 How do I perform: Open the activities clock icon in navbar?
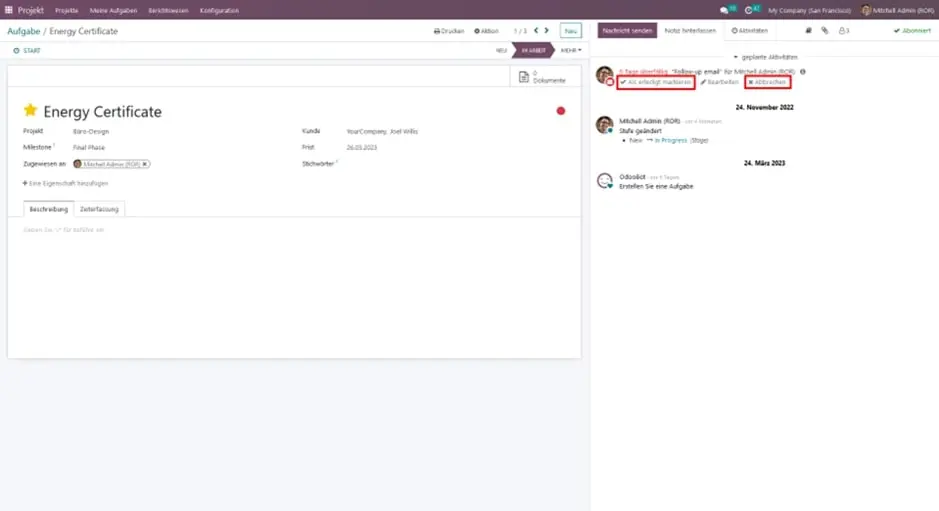(748, 10)
